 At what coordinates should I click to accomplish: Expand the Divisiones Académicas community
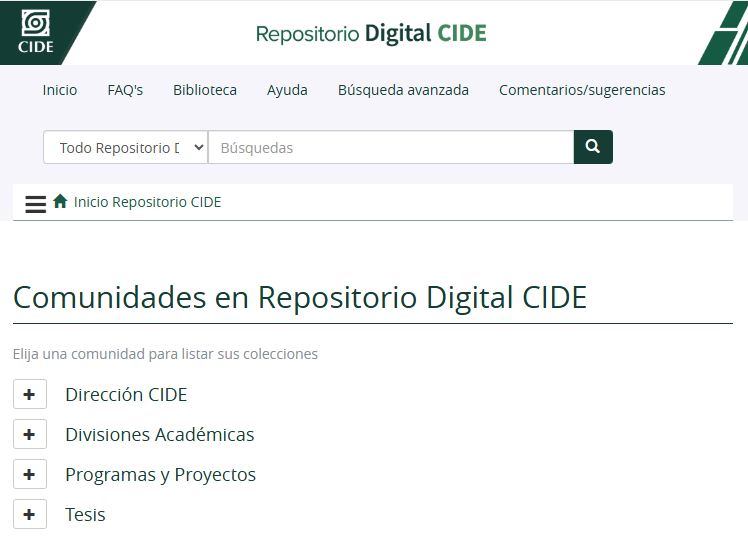30,434
